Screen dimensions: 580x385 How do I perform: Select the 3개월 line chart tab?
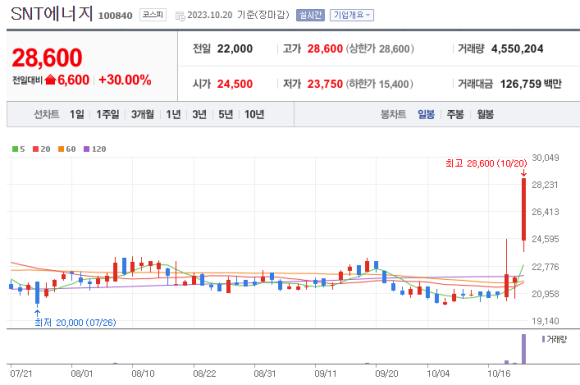(142, 114)
